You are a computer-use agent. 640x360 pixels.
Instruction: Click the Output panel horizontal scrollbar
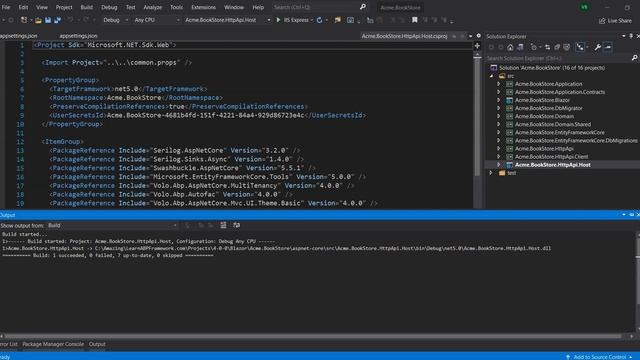313,336
